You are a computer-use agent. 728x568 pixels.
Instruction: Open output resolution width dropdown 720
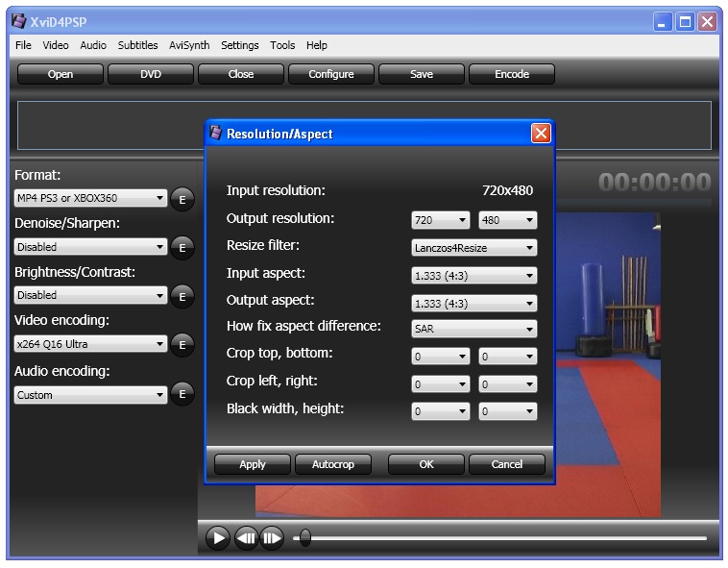tap(441, 220)
